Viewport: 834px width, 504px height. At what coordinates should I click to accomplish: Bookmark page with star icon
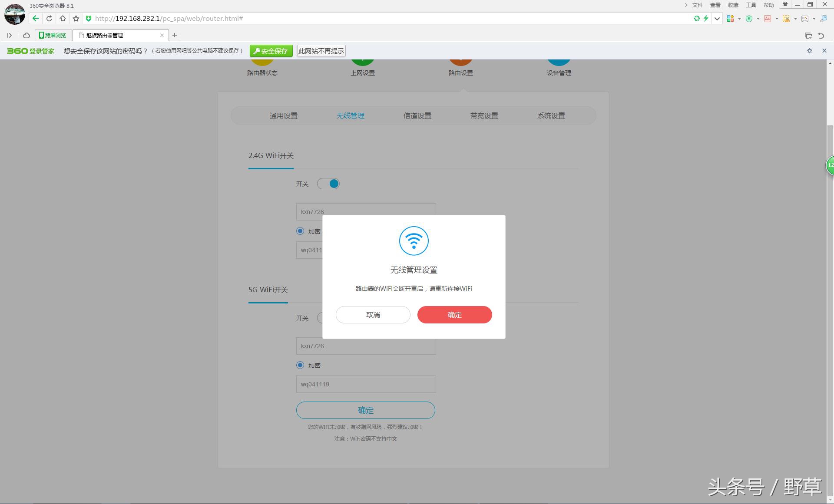point(76,18)
